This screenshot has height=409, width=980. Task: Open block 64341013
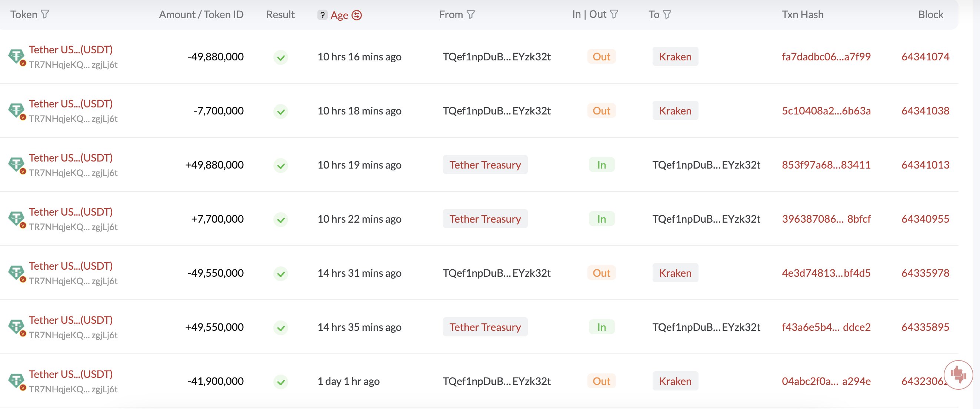925,165
